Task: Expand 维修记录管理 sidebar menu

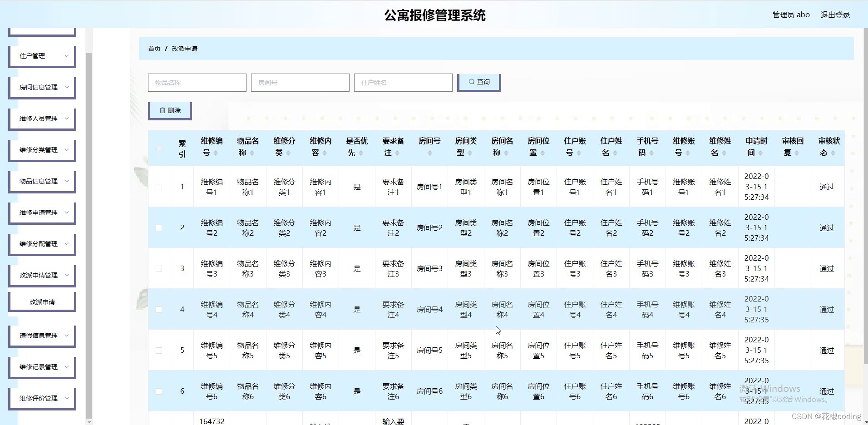Action: 42,367
